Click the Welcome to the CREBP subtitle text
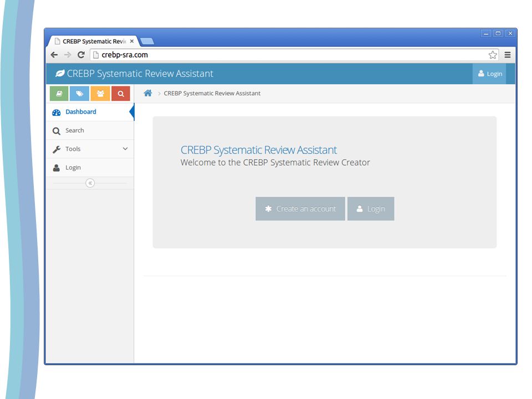This screenshot has height=399, width=532. tap(275, 162)
